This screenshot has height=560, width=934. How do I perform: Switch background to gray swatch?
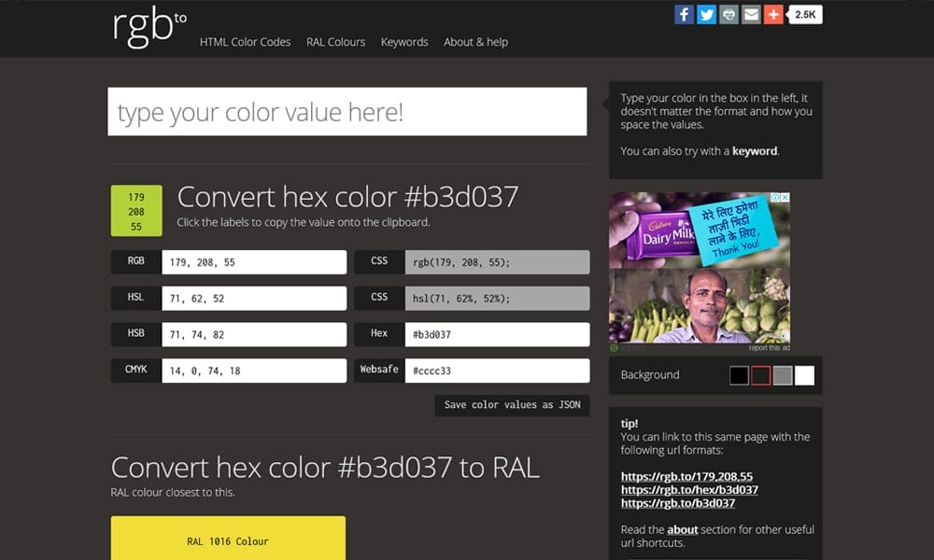coord(782,374)
